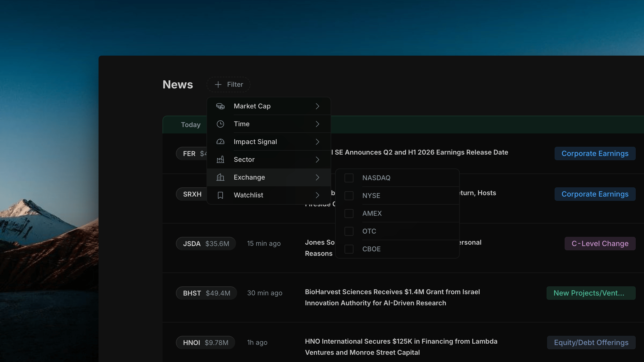Open the BioHarvest Sciences grant headline
The image size is (644, 362).
392,297
